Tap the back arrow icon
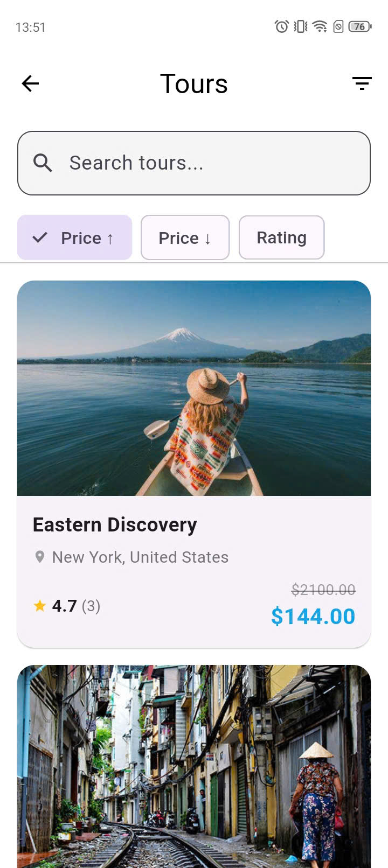 [30, 83]
